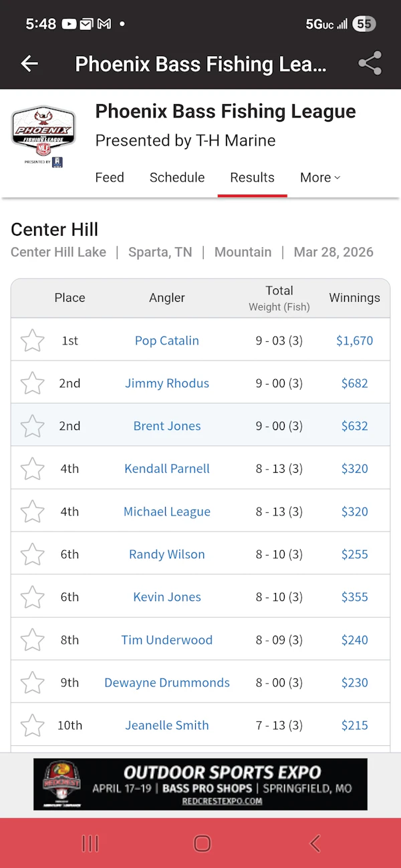Open the share icon
This screenshot has height=868, width=401.
point(370,63)
